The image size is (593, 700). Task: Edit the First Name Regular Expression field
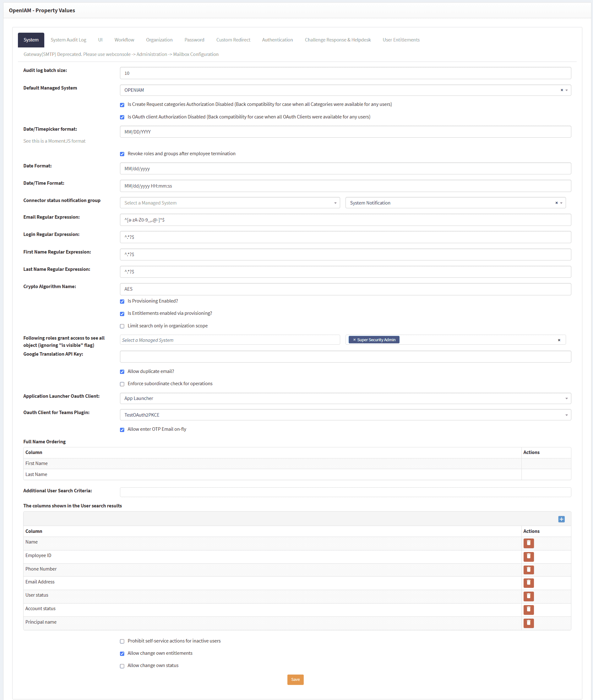coord(345,254)
